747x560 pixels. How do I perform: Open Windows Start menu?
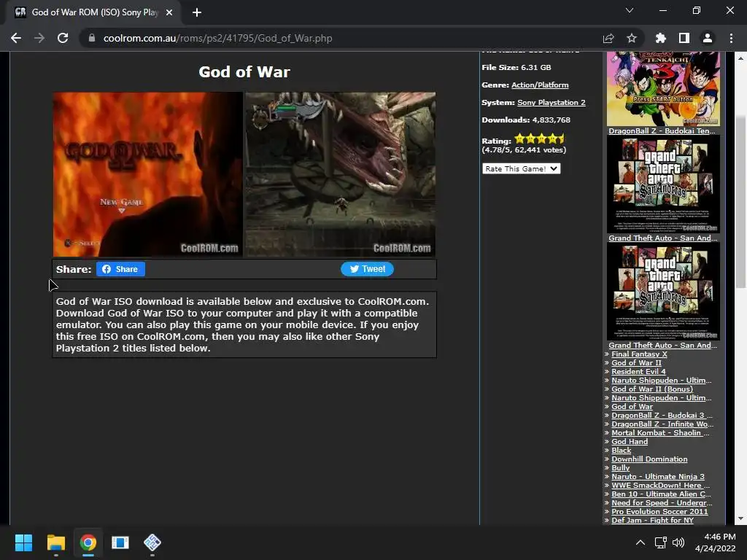tap(23, 542)
